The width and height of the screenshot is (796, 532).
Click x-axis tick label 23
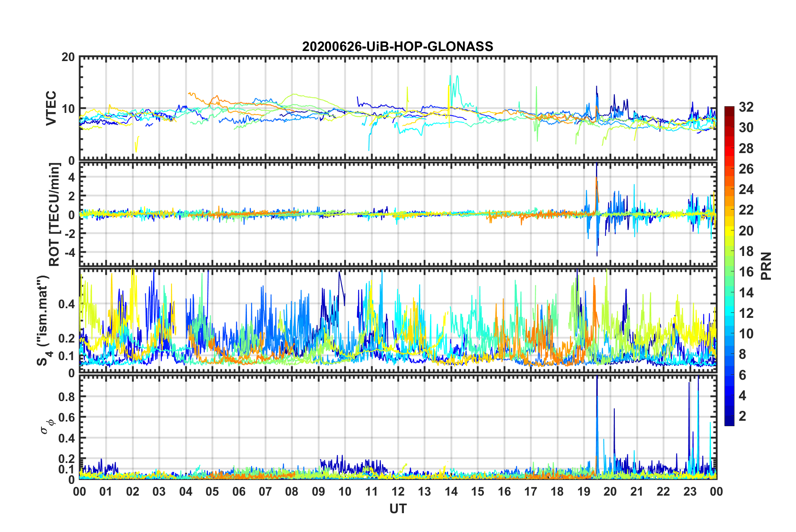tap(690, 491)
